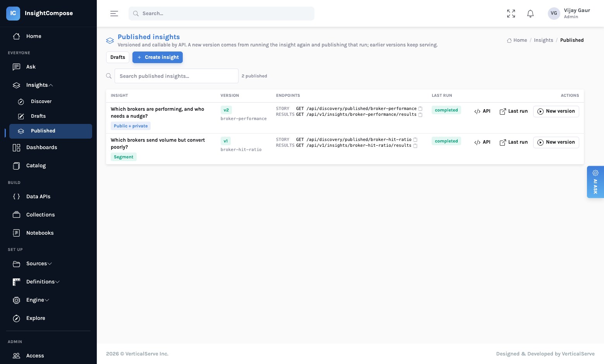Toggle the hamburger sidebar menu icon
The image size is (604, 364).
[x=114, y=14]
